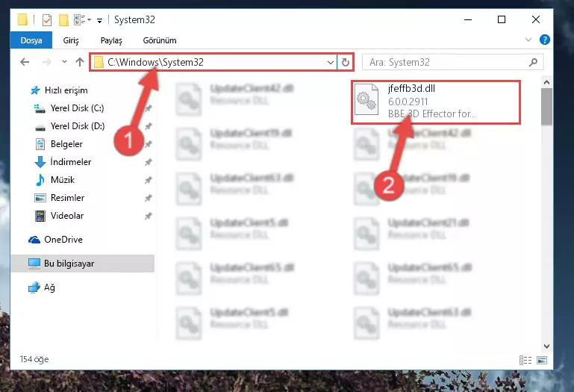This screenshot has height=392, width=574.
Task: Click the pin icon next to Yerel Disk (C:)
Action: tap(149, 108)
